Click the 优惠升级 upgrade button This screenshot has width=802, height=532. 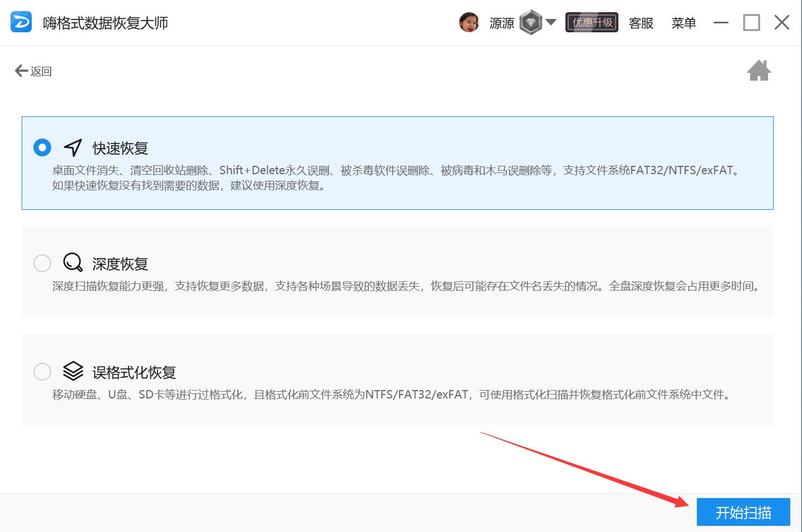click(x=592, y=23)
